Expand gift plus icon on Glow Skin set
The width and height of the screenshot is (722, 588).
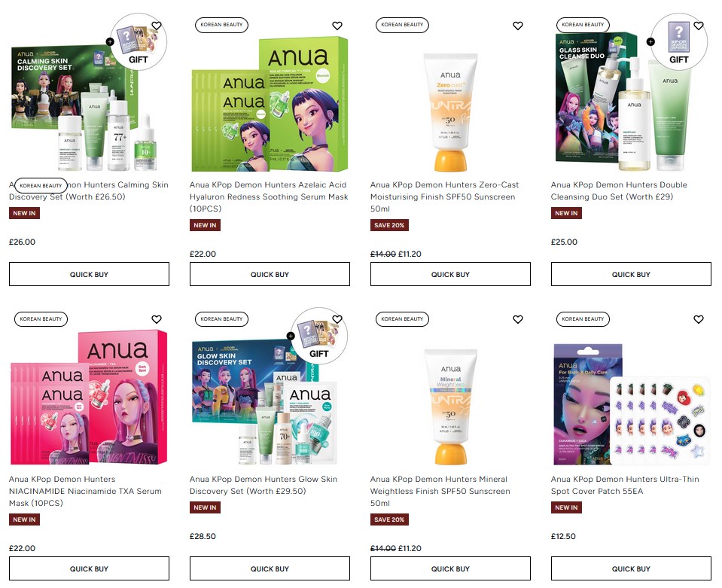pos(291,336)
